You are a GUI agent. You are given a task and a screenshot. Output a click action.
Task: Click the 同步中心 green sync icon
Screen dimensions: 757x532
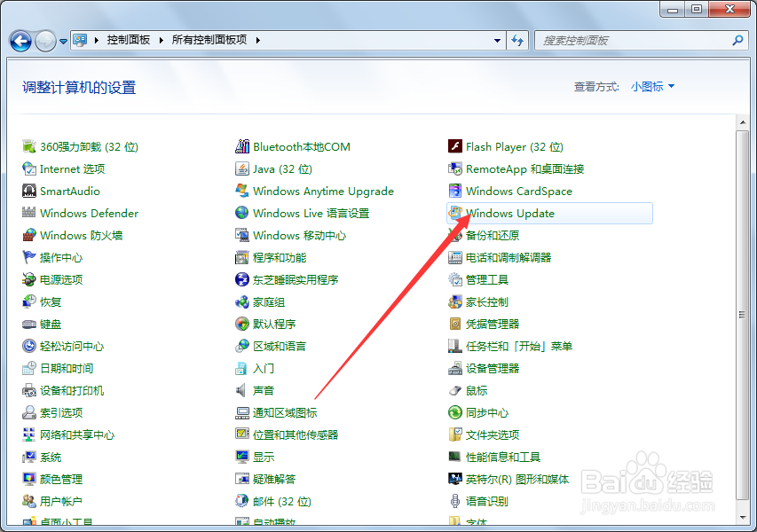(x=454, y=412)
